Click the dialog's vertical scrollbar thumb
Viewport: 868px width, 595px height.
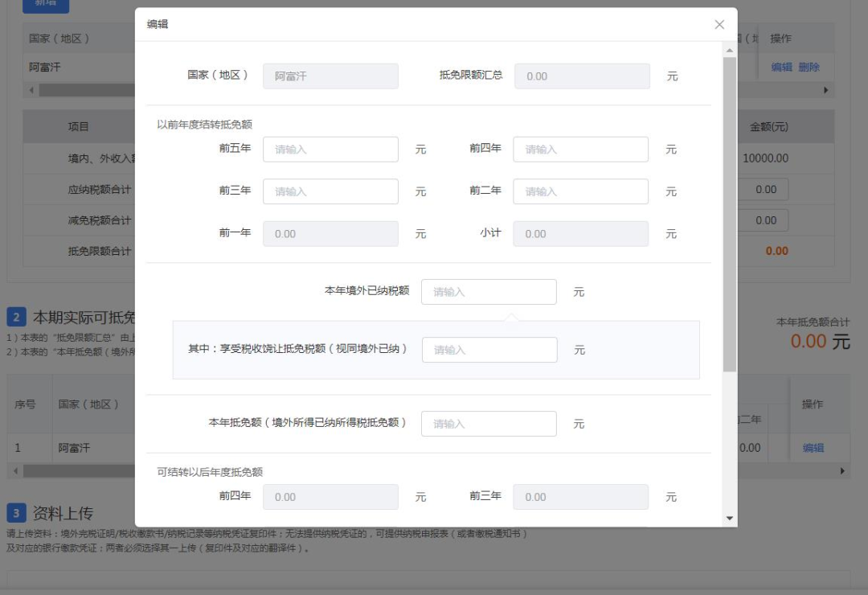(730, 213)
